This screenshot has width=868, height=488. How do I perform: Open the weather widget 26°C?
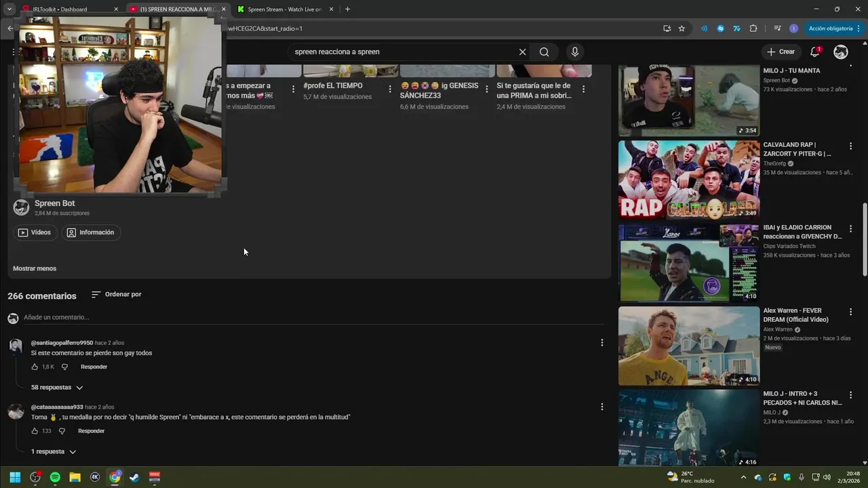pyautogui.click(x=690, y=477)
